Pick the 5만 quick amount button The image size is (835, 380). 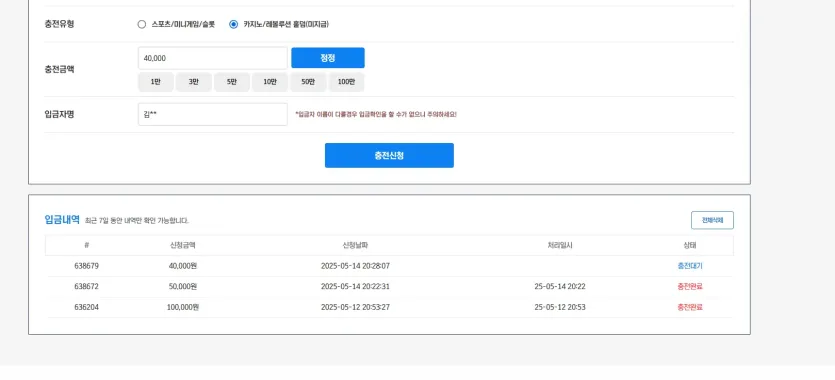pyautogui.click(x=232, y=82)
